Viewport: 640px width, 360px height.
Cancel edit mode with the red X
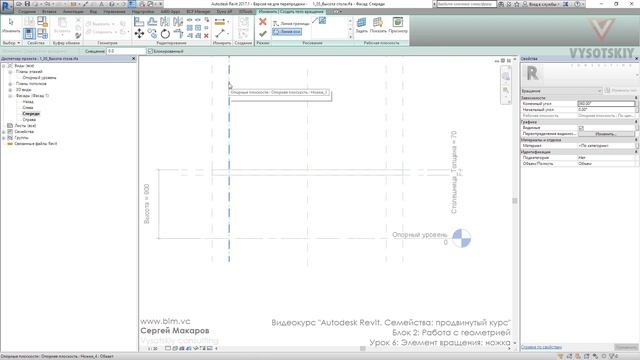point(262,22)
